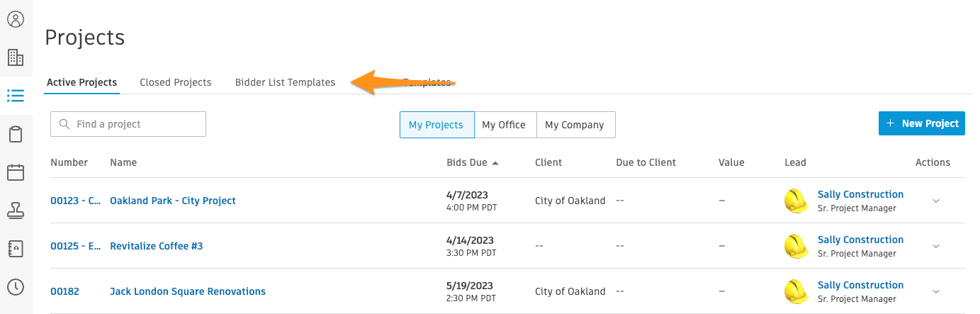The height and width of the screenshot is (314, 980).
Task: Expand actions chevron for Oakland Park project
Action: click(x=936, y=201)
